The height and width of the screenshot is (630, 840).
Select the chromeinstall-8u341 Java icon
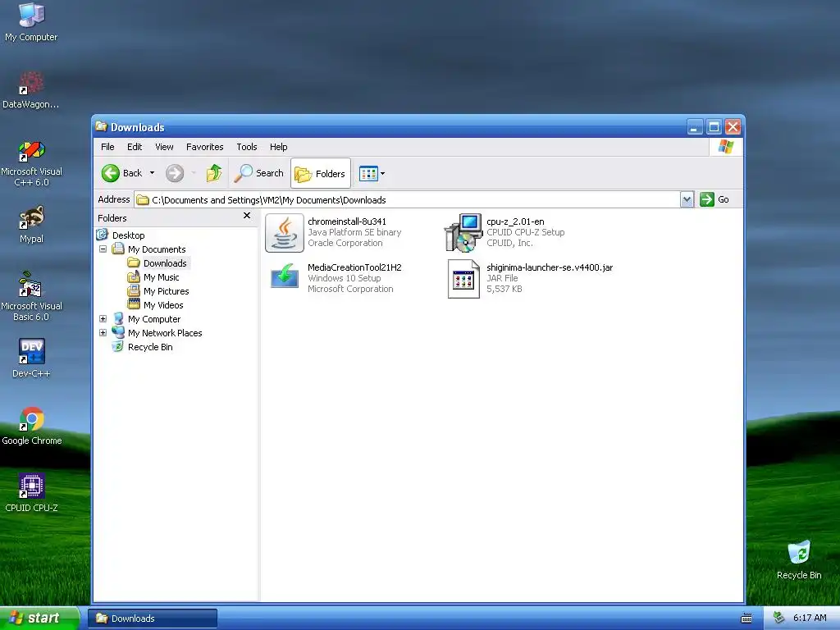[x=285, y=232]
